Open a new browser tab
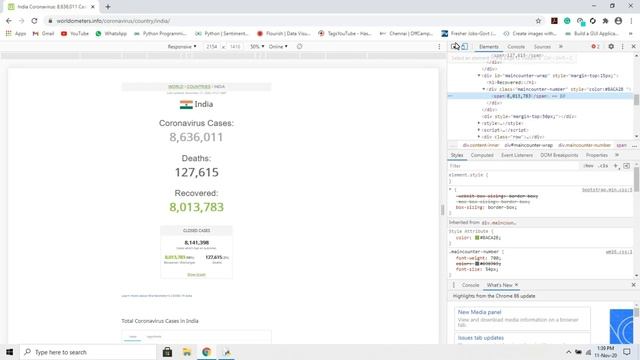The image size is (640, 360). click(108, 7)
